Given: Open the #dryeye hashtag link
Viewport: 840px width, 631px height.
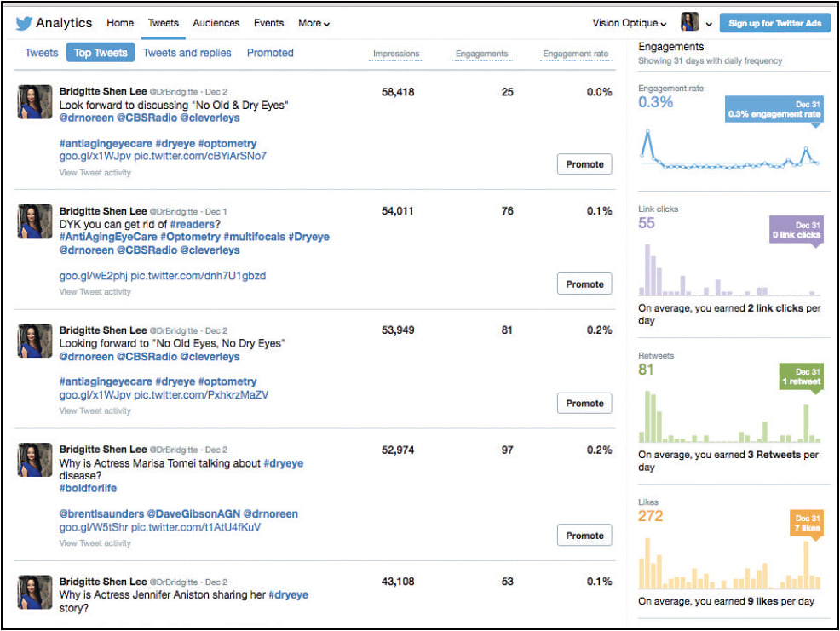Looking at the screenshot, I should click(284, 463).
